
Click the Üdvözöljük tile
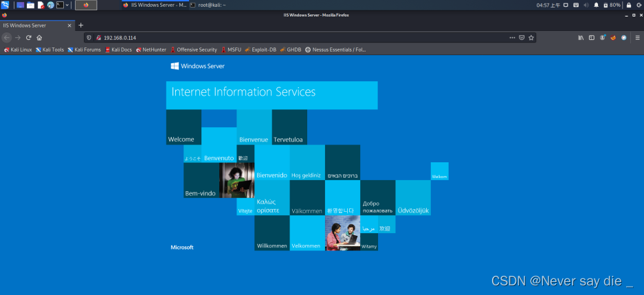coord(413,197)
